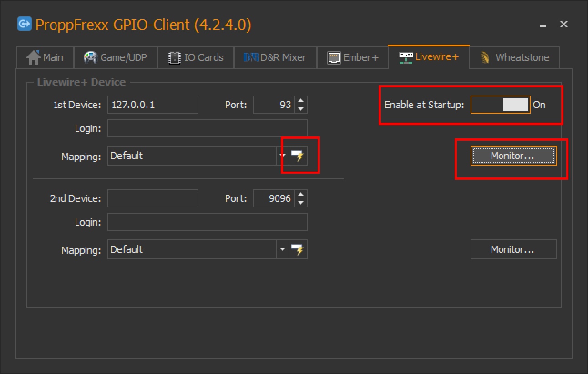Screen dimensions: 588x374
Task: Select the Livewire+ tab
Action: pyautogui.click(x=429, y=57)
